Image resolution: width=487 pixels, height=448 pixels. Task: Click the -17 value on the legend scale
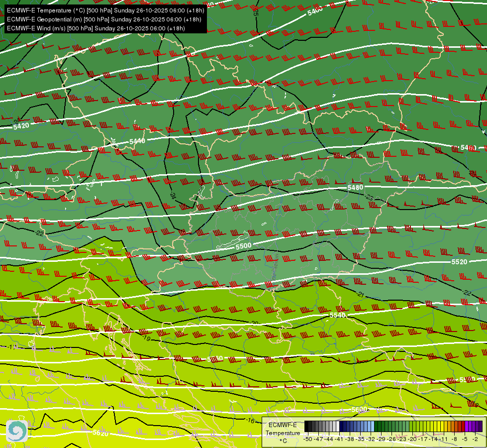(x=423, y=439)
